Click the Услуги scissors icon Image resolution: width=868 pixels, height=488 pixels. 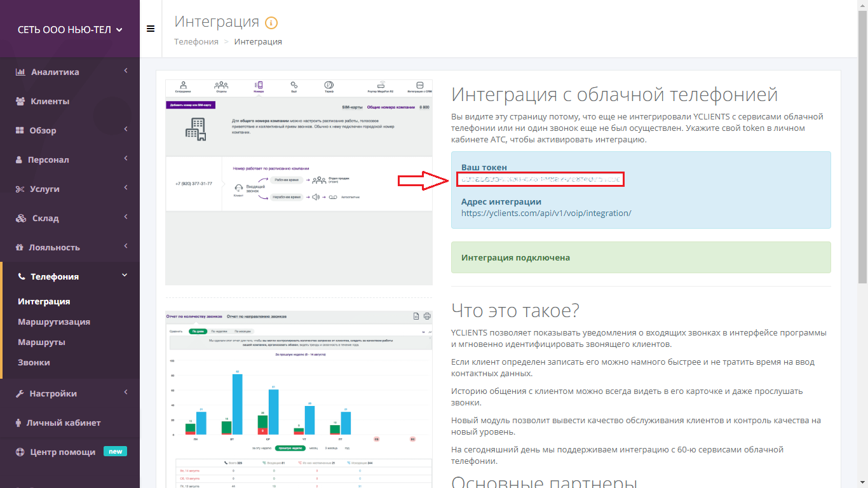tap(20, 189)
